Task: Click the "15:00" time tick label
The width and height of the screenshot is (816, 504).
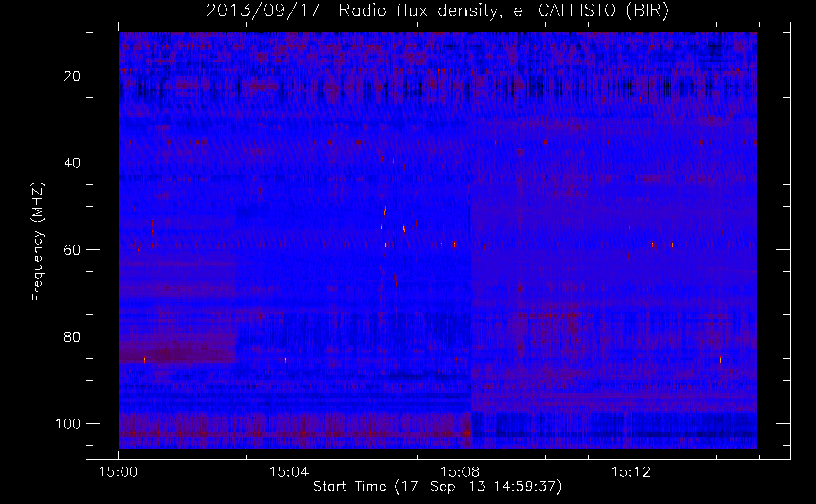Action: click(x=118, y=472)
